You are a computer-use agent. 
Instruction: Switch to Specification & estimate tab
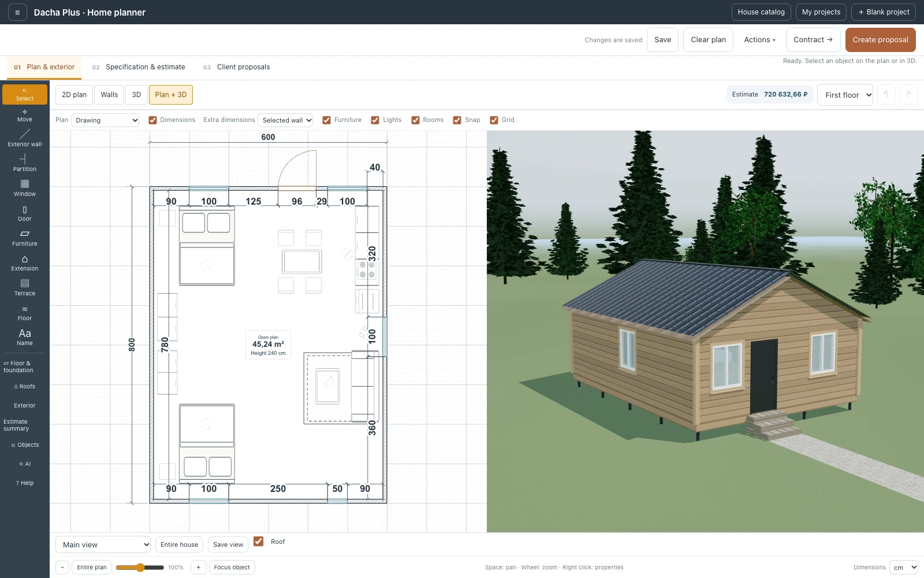click(139, 67)
